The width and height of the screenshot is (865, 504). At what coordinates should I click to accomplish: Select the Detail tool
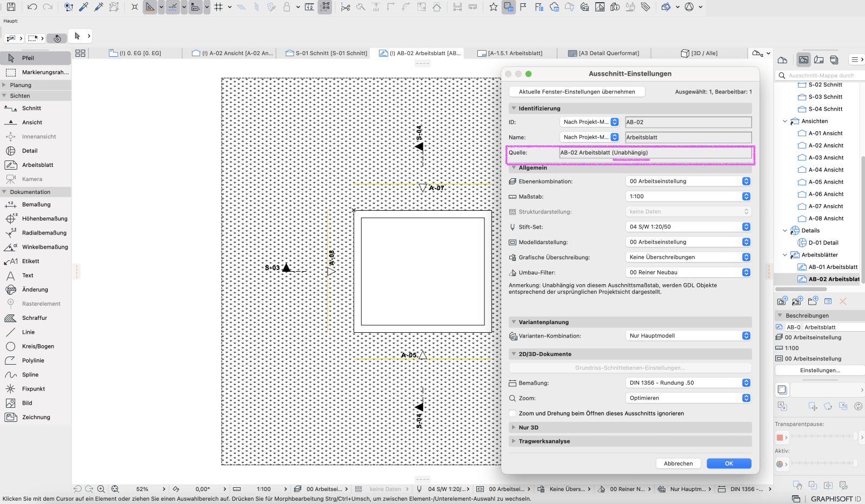tap(36, 151)
